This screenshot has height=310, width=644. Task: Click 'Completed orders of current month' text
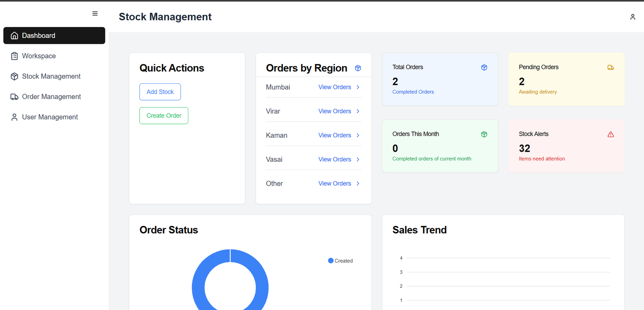[432, 159]
